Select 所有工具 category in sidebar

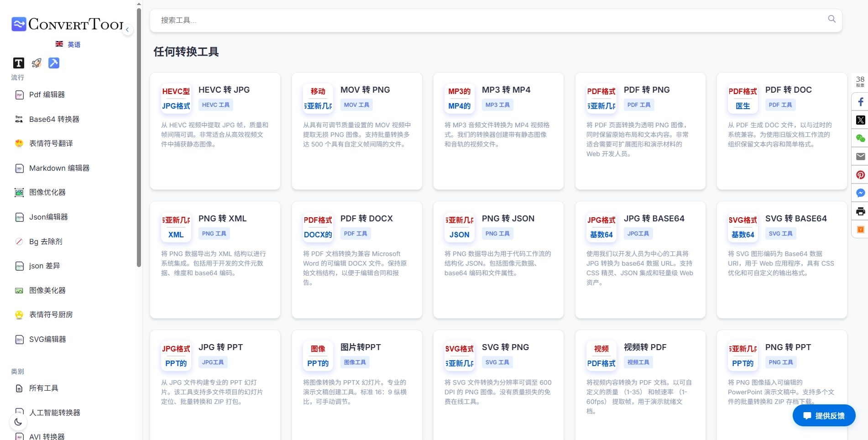click(x=43, y=388)
